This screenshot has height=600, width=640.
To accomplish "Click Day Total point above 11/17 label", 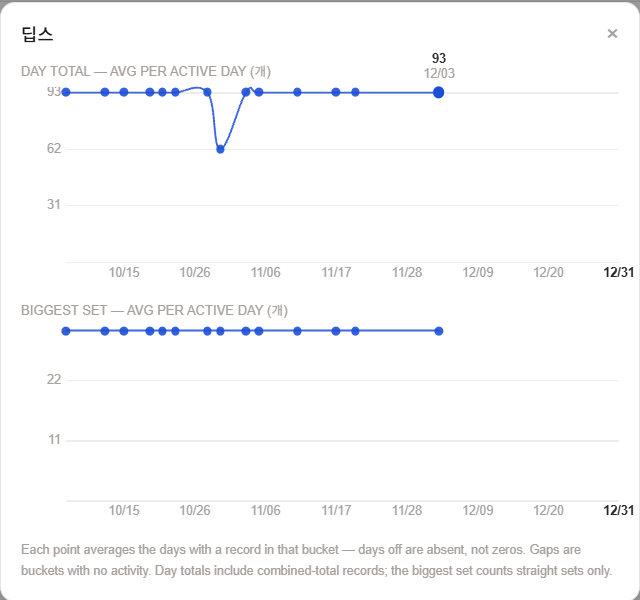I will point(336,92).
